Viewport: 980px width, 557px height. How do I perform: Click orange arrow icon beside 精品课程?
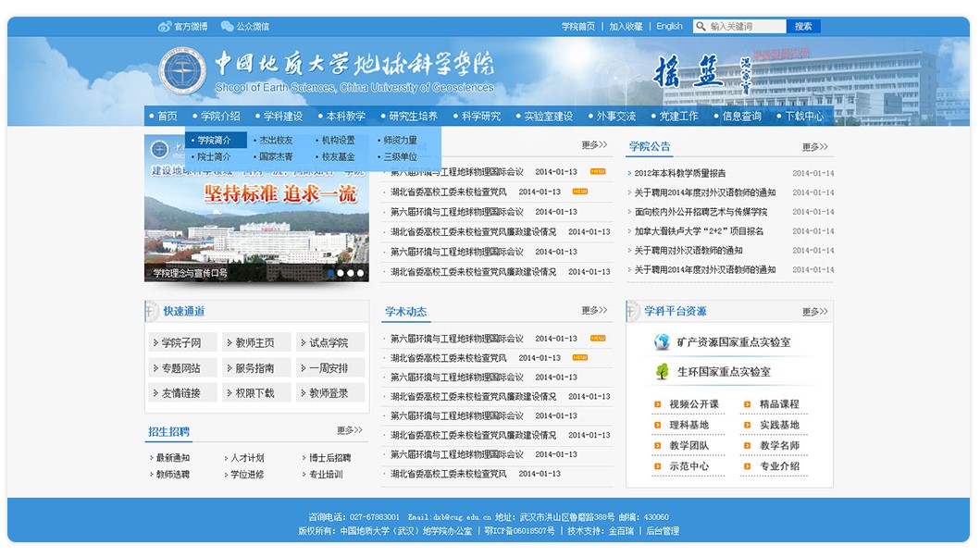coord(747,404)
